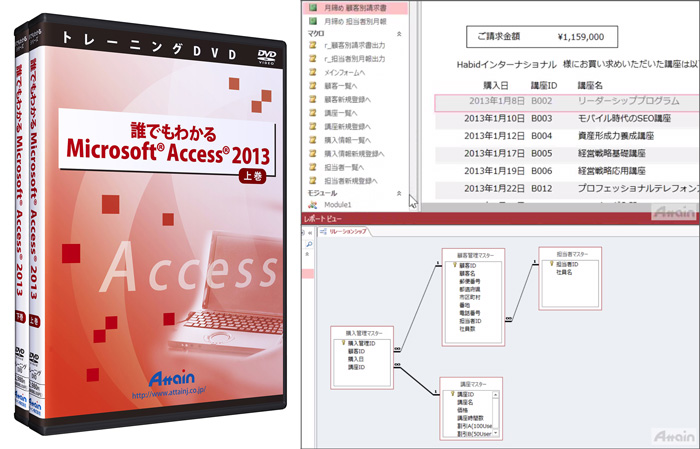
Task: Select the 講座マスター table title
Action: point(473,384)
